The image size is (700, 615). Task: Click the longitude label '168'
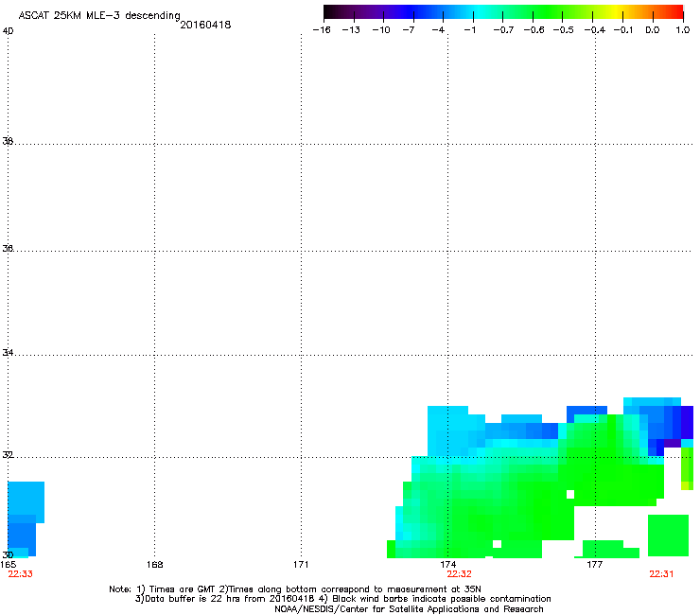154,565
